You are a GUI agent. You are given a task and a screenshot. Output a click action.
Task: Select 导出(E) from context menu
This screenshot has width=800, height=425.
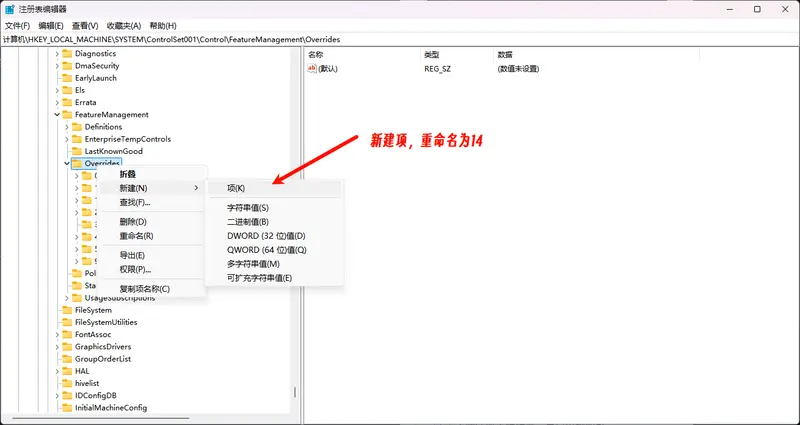click(x=152, y=255)
